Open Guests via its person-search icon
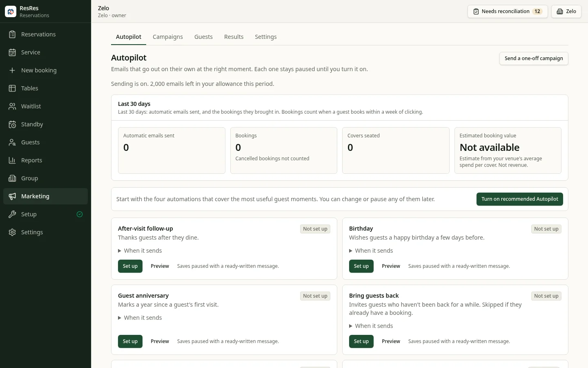Image resolution: width=588 pixels, height=368 pixels. pyautogui.click(x=12, y=142)
